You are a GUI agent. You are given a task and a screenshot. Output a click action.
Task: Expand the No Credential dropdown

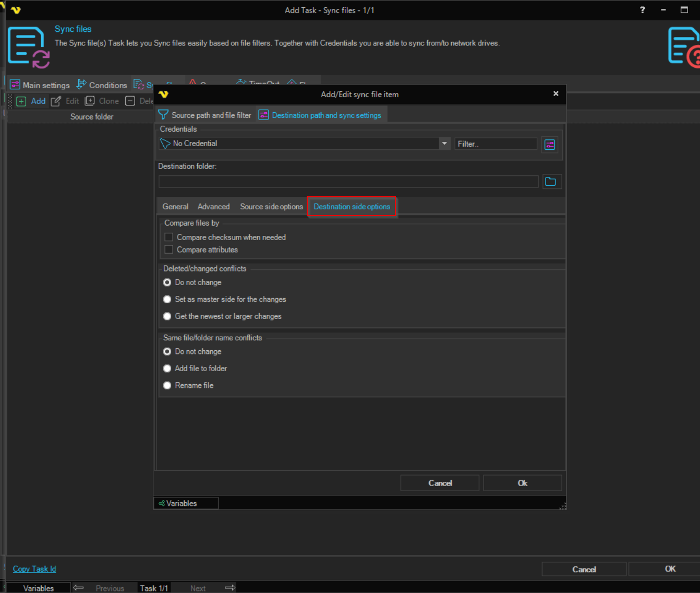pyautogui.click(x=444, y=144)
